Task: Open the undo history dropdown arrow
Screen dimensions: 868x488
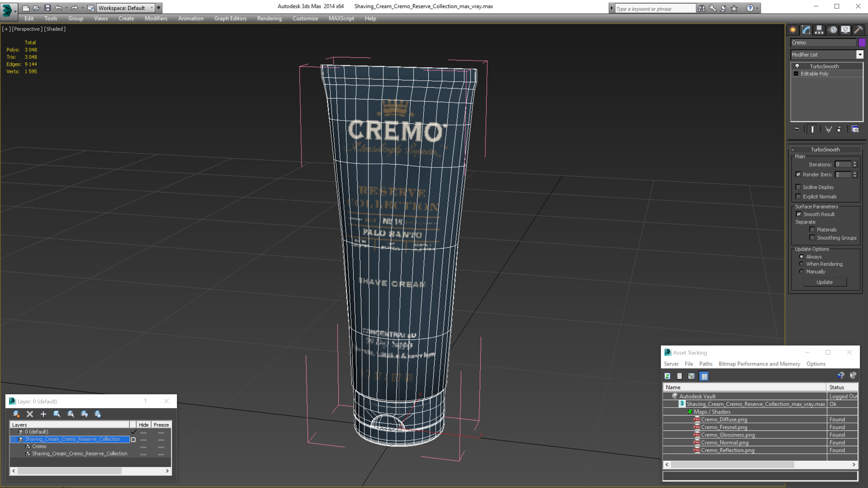Action: (66, 8)
